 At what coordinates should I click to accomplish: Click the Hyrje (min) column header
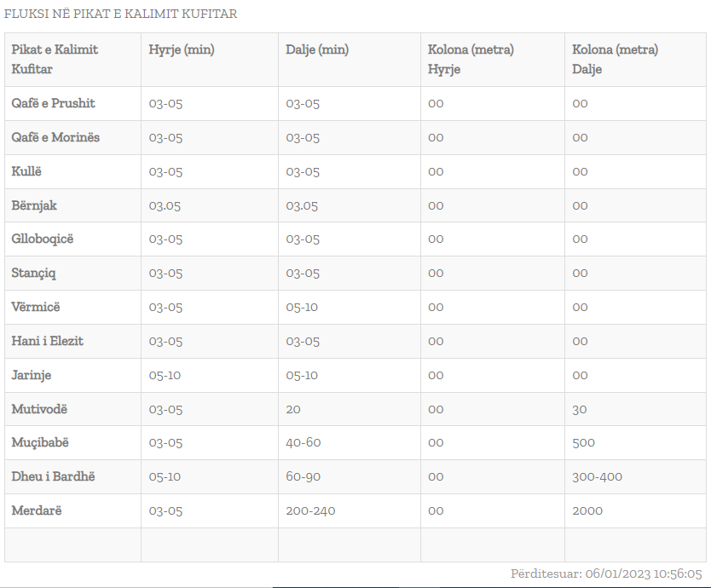(182, 49)
